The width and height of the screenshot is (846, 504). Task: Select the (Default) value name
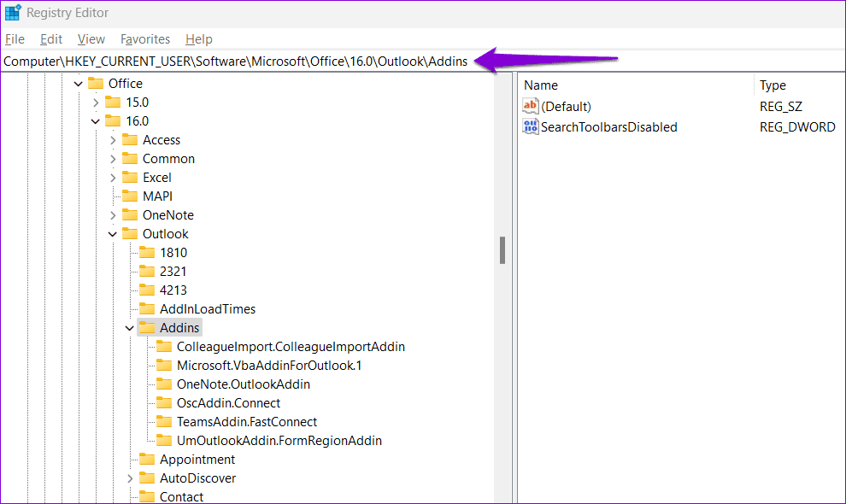click(x=566, y=107)
